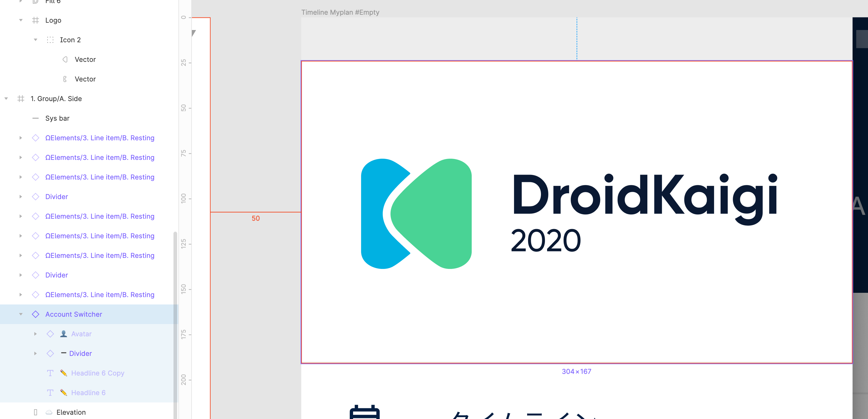
Task: Expand the Divider inside Account Switcher
Action: 35,353
